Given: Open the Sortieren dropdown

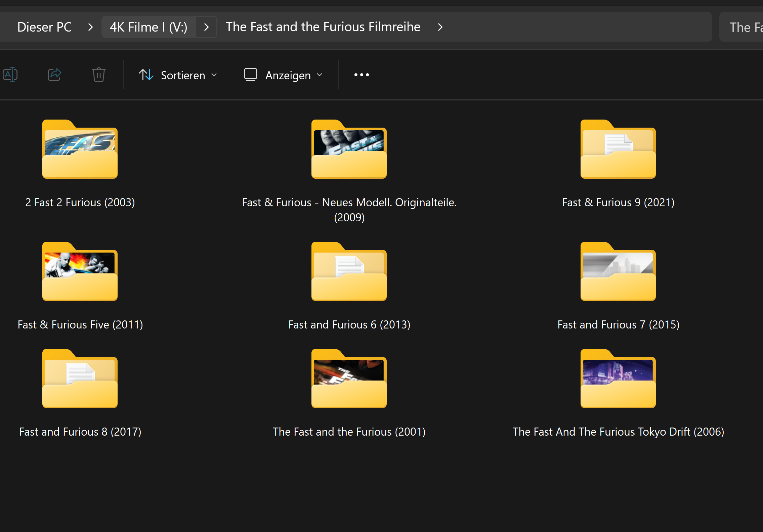Looking at the screenshot, I should (x=178, y=75).
